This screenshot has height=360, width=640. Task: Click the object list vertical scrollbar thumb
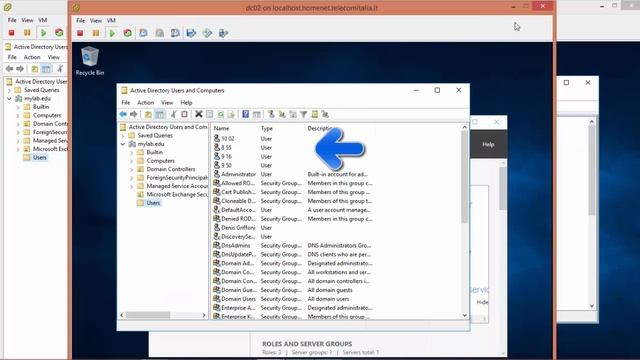coord(464,176)
